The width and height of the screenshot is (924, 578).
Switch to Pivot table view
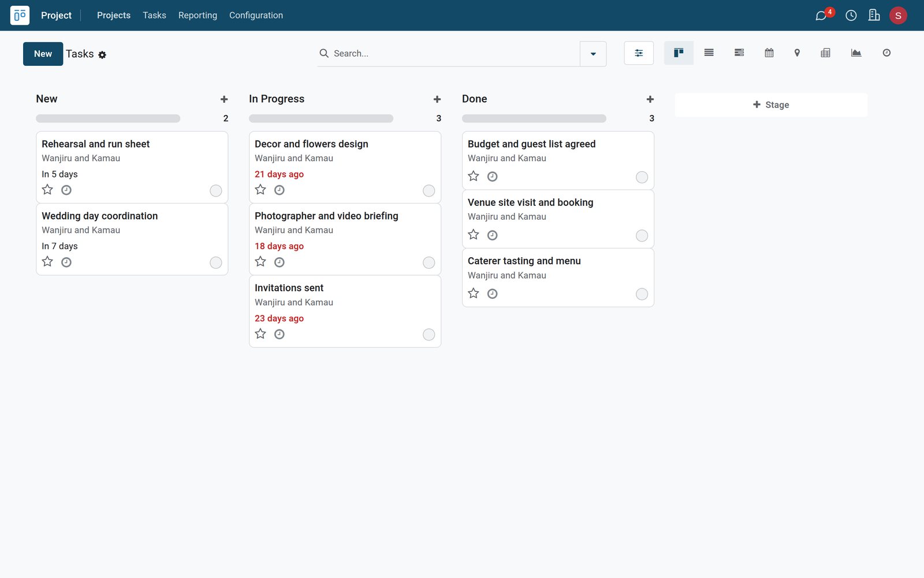pyautogui.click(x=826, y=53)
